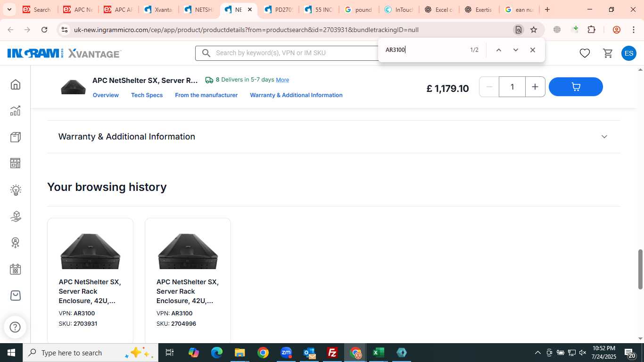This screenshot has width=644, height=362.
Task: Add product to cart with blue button
Action: pyautogui.click(x=576, y=87)
